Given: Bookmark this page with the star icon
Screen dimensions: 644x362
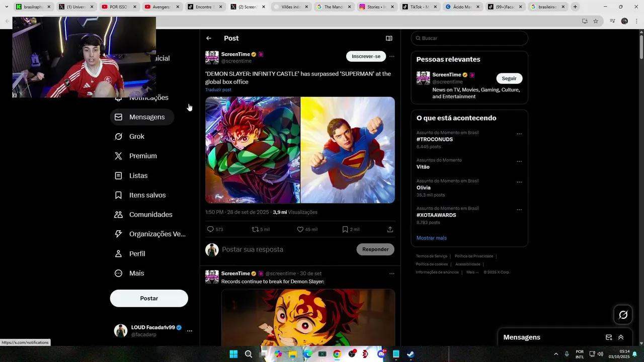Looking at the screenshot, I should [596, 21].
